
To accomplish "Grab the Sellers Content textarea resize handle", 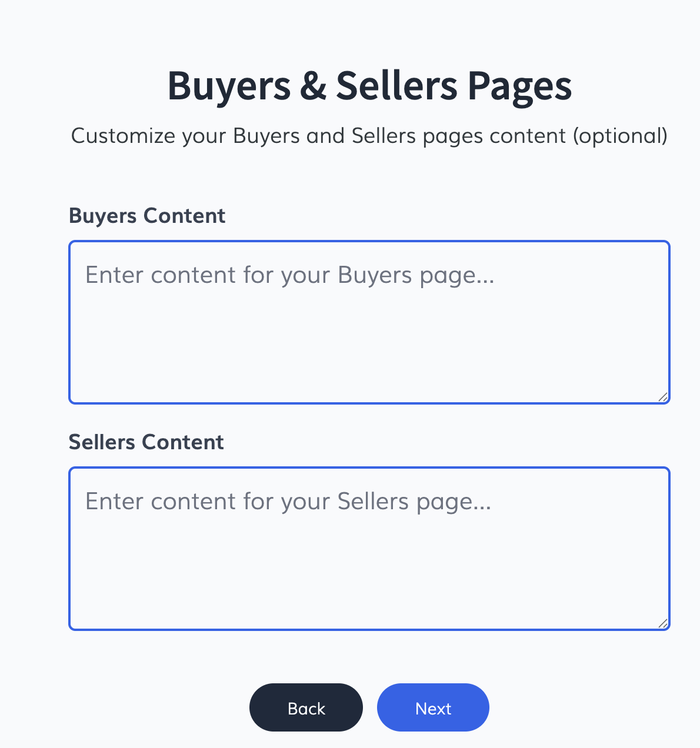I will point(663,624).
